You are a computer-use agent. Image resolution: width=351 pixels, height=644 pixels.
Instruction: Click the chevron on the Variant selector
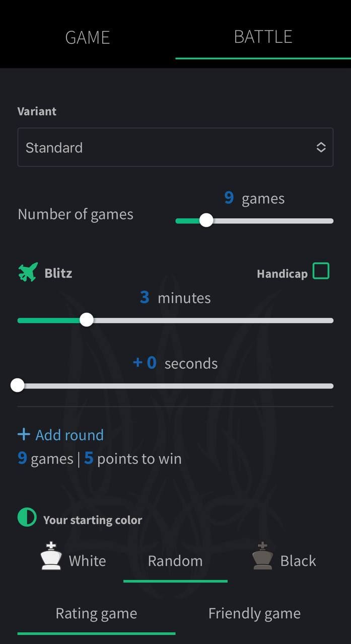tap(321, 147)
